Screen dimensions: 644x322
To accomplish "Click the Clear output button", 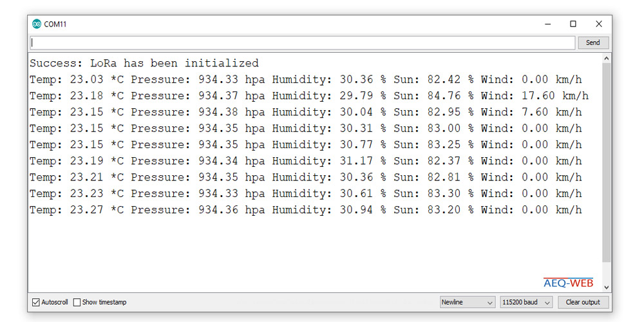I will [x=583, y=302].
